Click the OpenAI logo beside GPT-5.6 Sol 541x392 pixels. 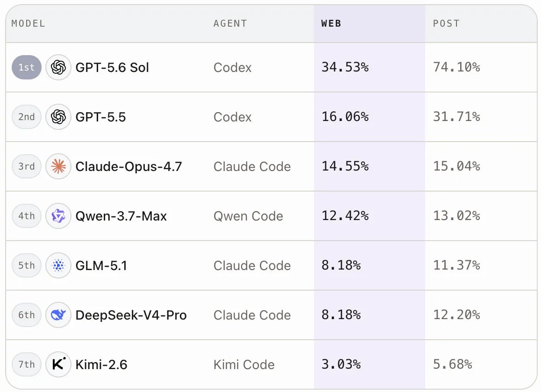[x=58, y=67]
